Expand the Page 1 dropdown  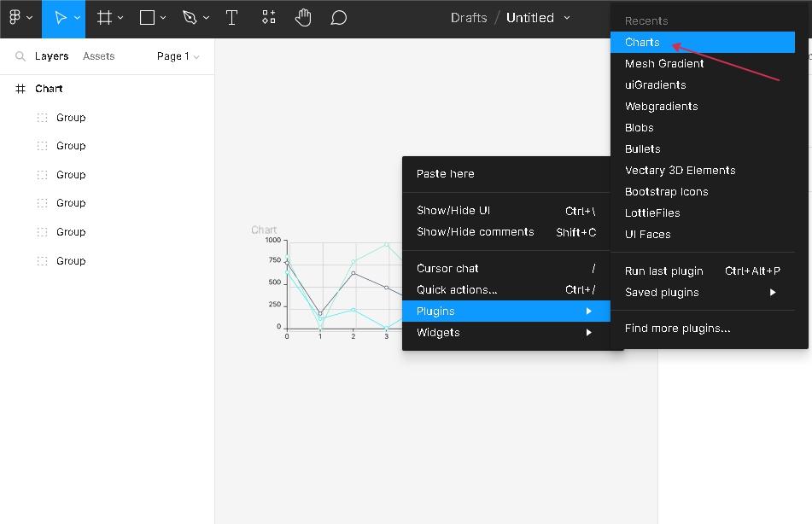[178, 56]
